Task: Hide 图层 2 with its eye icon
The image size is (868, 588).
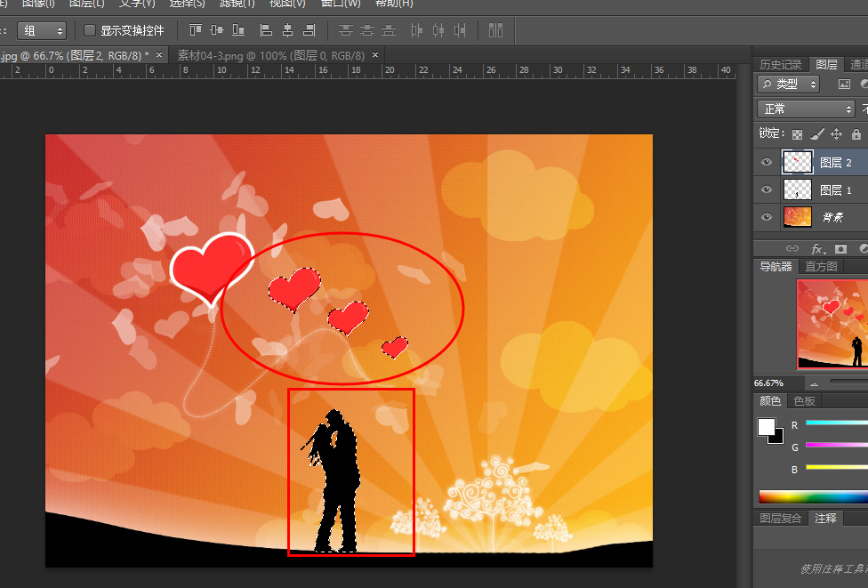Action: pos(767,162)
